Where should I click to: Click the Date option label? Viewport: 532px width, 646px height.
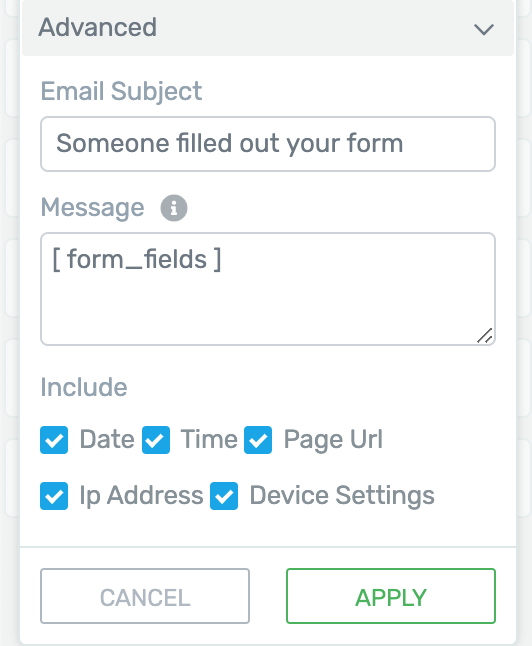coord(107,439)
